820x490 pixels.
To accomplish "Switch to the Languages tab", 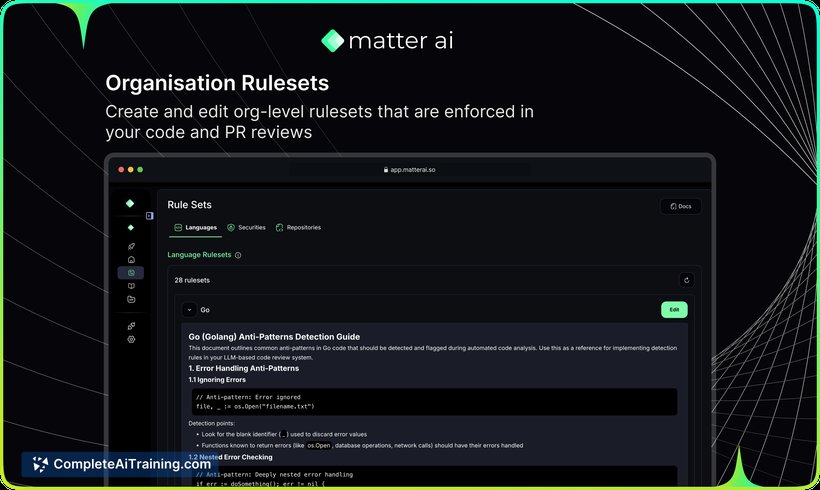I will pyautogui.click(x=196, y=227).
